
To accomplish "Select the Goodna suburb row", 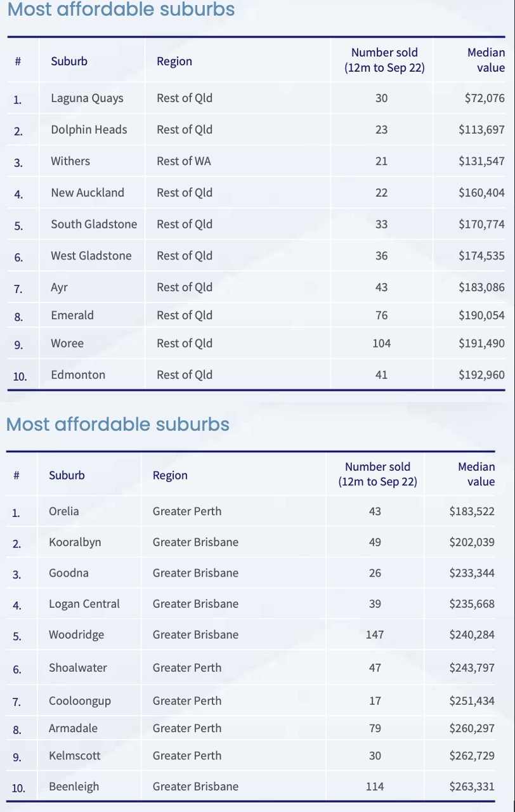I will [x=68, y=573].
